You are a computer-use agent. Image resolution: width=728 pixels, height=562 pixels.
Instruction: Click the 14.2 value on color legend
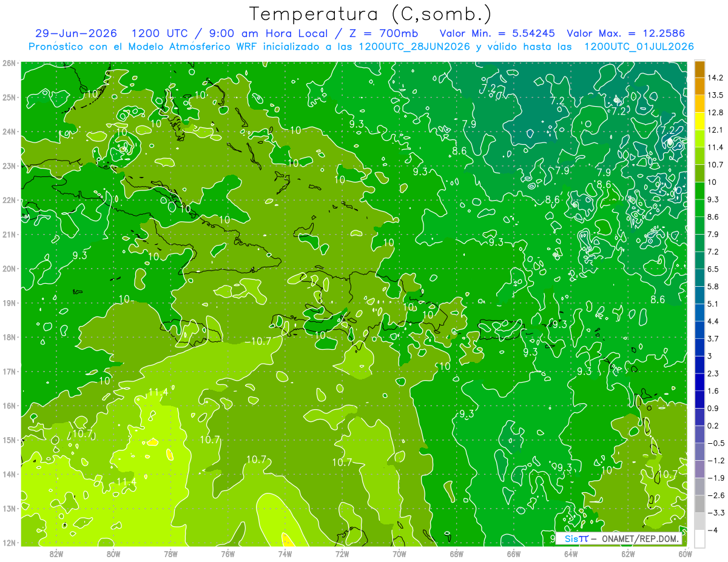[x=715, y=78]
